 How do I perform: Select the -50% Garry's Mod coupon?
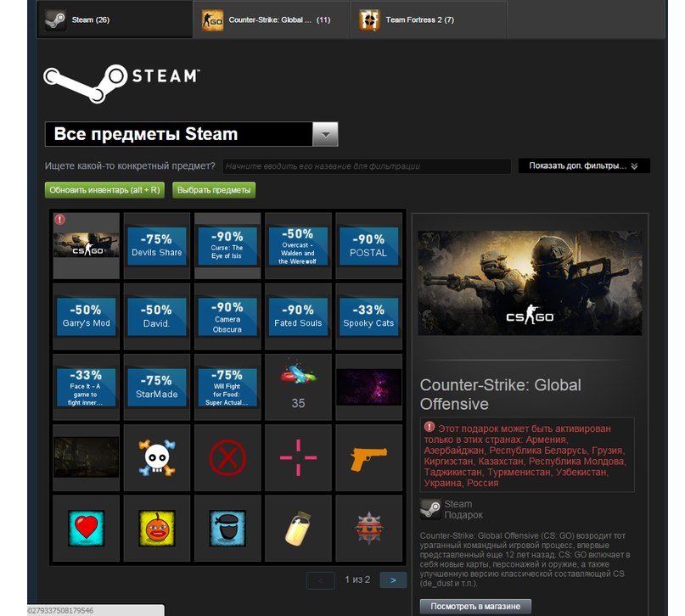[86, 316]
